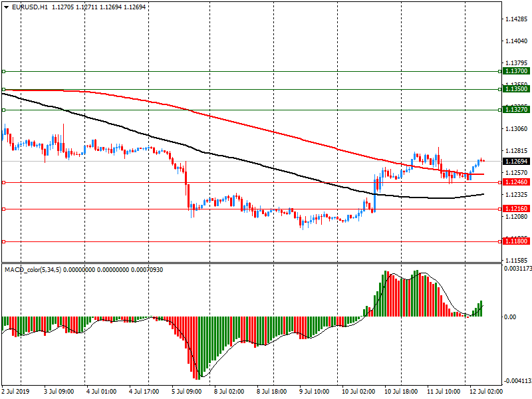Click the 4 Jul 17:00 time label
Screen dimensions: 532x399
144,391
